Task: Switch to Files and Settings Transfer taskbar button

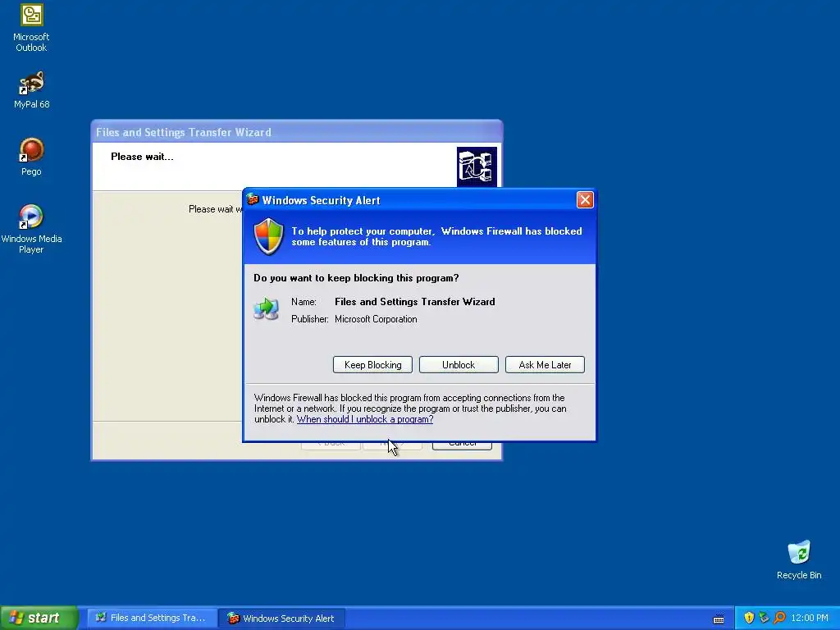Action: coord(152,618)
